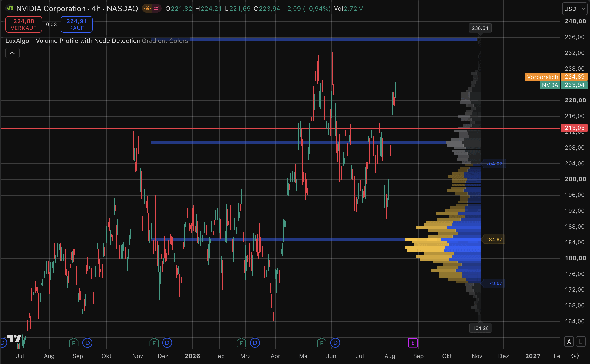
Task: Open chart settings via the gear icon
Action: coord(575,356)
